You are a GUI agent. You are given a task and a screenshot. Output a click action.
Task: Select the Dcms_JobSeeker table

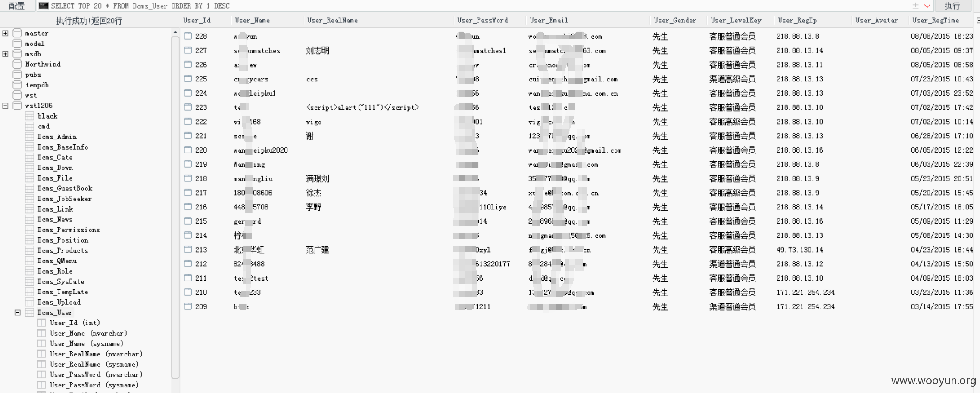[65, 199]
